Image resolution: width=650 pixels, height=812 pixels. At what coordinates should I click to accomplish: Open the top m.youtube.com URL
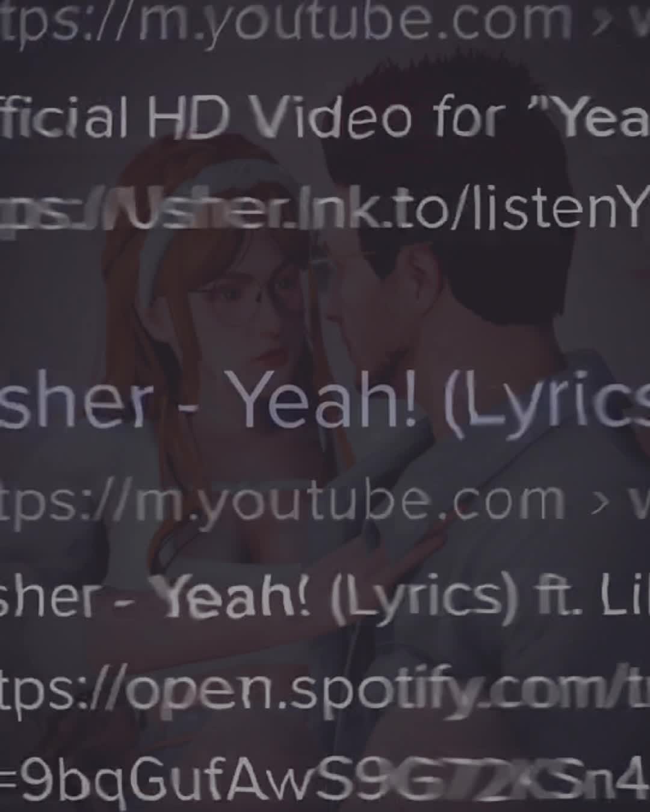click(x=287, y=21)
